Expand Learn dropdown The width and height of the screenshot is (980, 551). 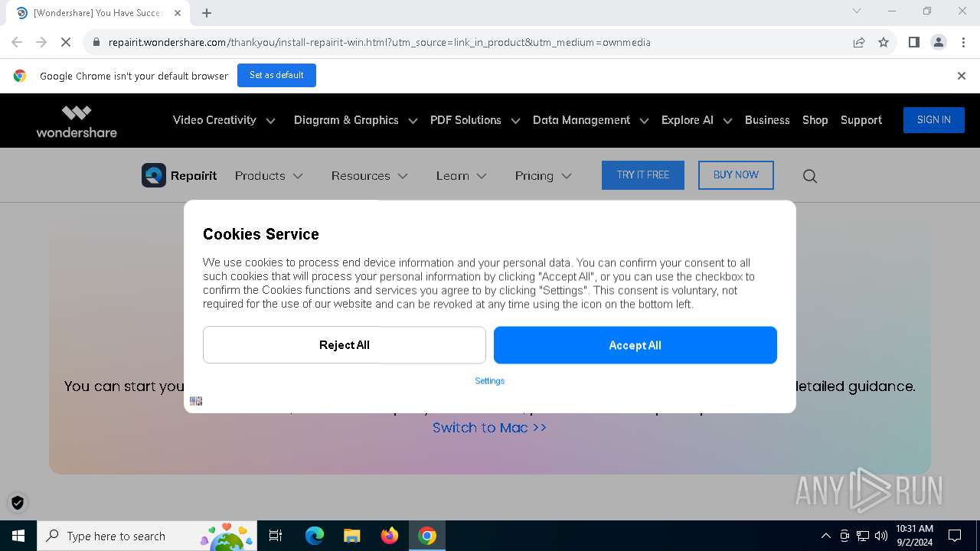pyautogui.click(x=461, y=176)
